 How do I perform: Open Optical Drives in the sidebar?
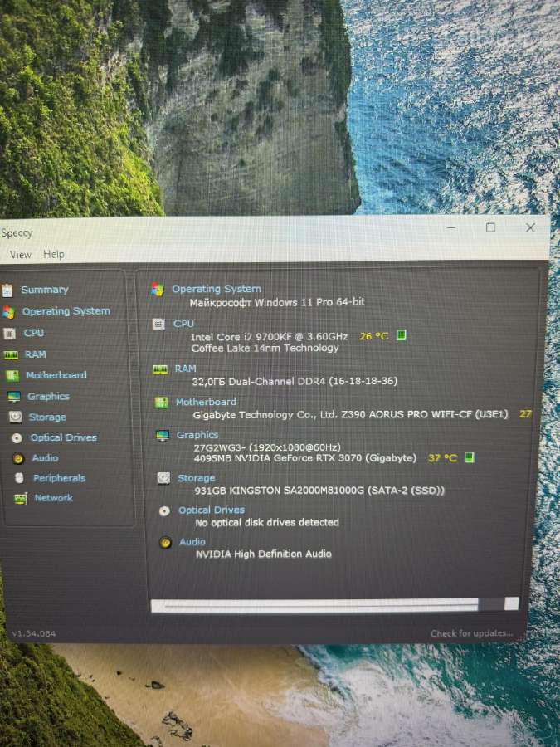pos(63,437)
